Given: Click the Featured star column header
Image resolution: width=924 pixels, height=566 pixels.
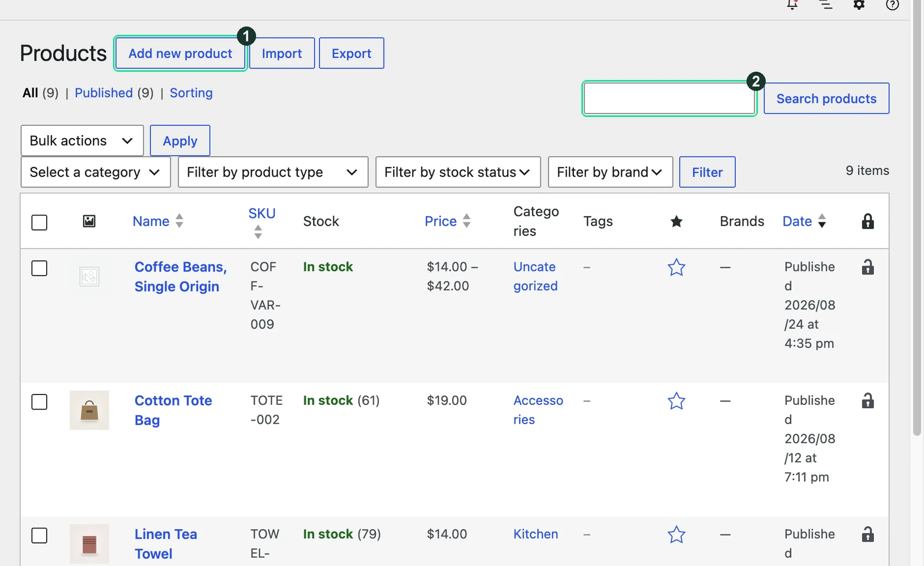Looking at the screenshot, I should 676,221.
